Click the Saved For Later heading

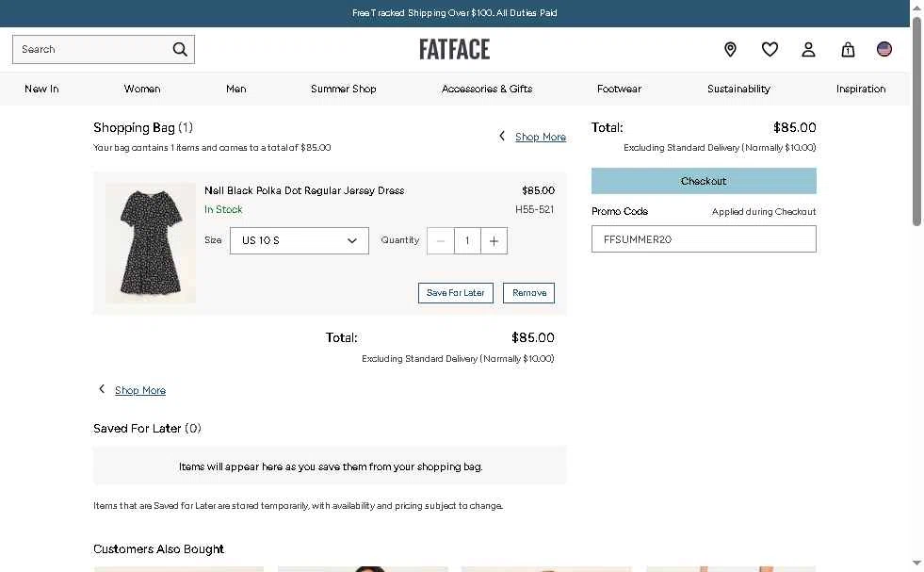pyautogui.click(x=147, y=429)
